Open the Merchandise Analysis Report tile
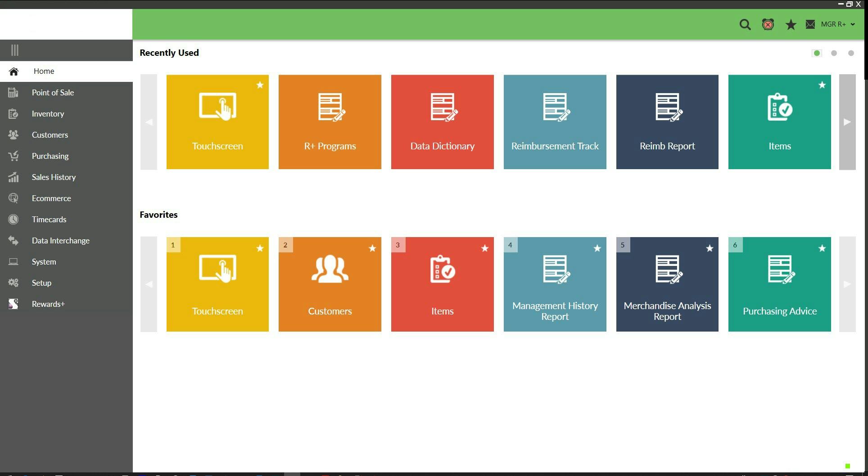Image resolution: width=868 pixels, height=476 pixels. click(x=667, y=284)
